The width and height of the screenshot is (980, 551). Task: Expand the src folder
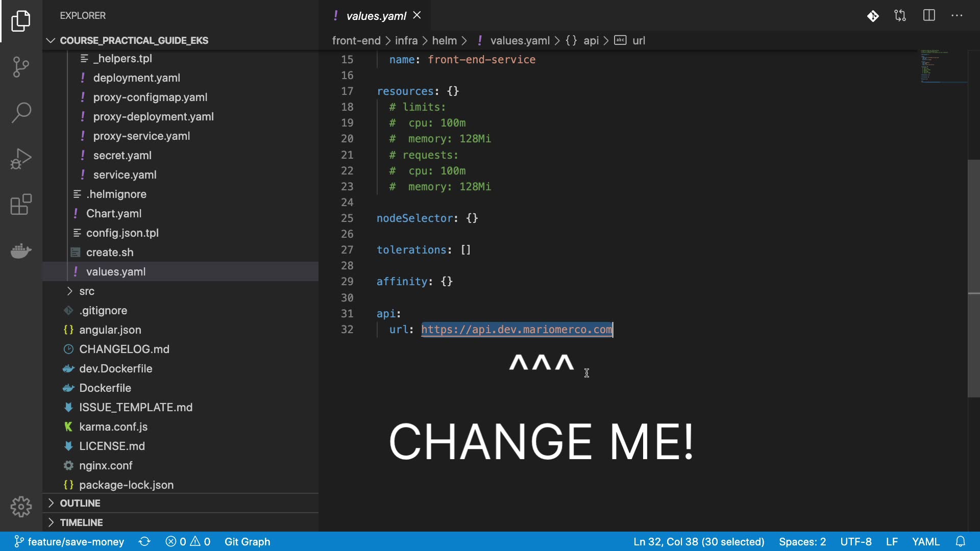pyautogui.click(x=87, y=291)
